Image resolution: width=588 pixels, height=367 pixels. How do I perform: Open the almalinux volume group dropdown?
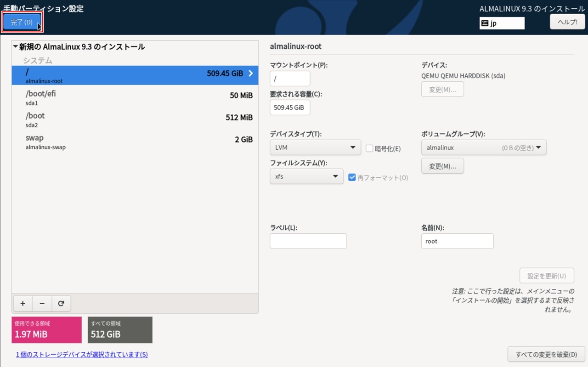[483, 147]
